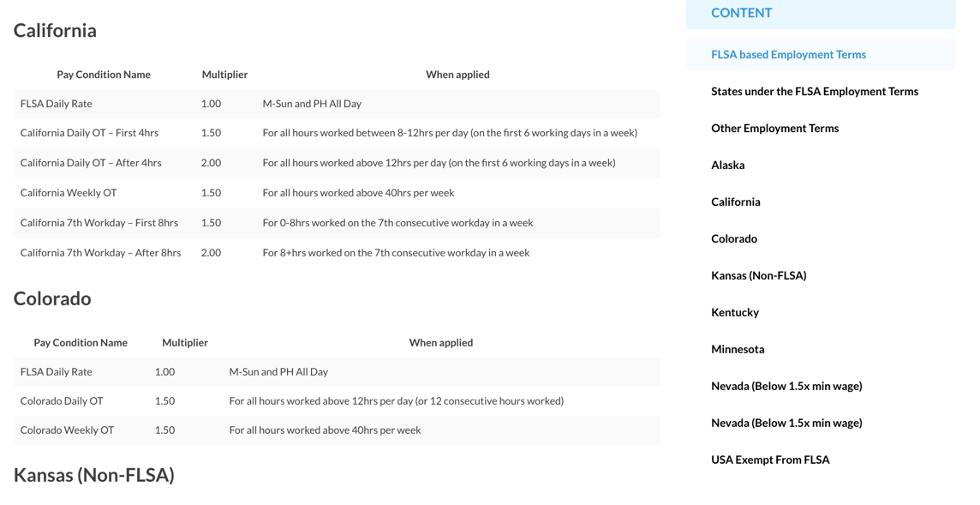This screenshot has width=980, height=505.
Task: Click California 7th Workday – First 8hrs cell
Action: (x=99, y=223)
